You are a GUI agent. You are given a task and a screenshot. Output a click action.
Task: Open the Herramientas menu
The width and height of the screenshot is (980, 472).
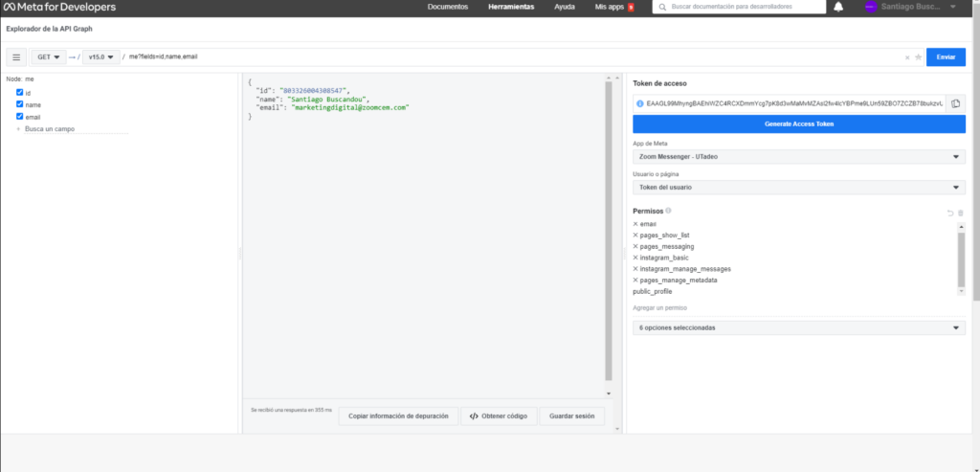[511, 7]
